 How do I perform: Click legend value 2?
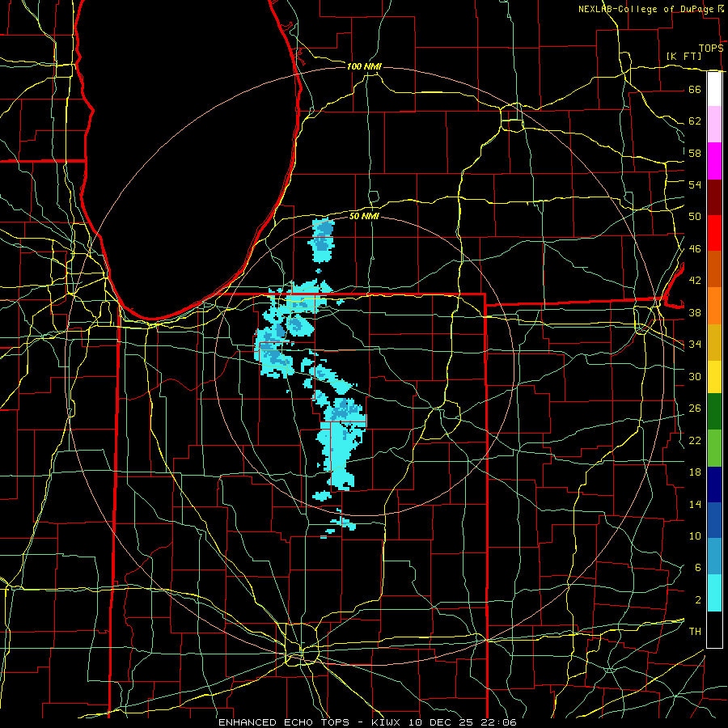697,600
